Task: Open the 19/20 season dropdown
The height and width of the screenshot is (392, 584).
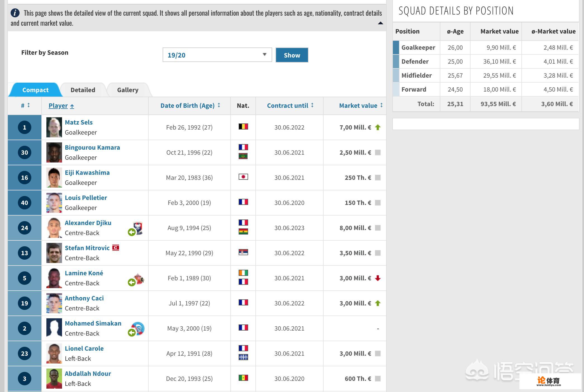Action: (217, 55)
